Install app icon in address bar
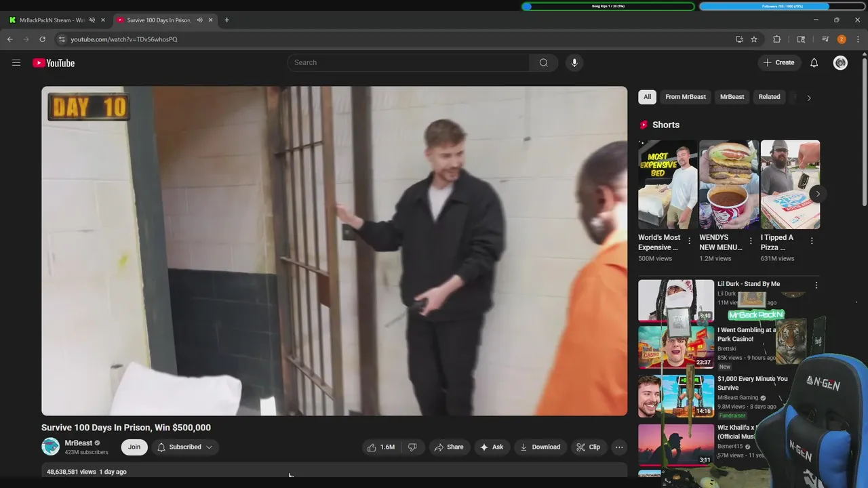 click(x=739, y=39)
